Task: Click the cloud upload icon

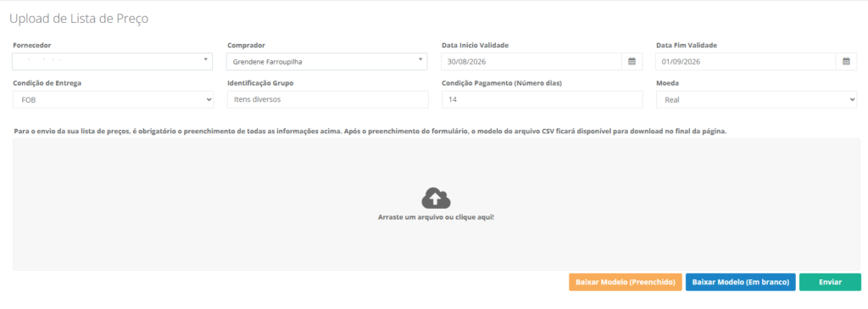Action: point(437,198)
